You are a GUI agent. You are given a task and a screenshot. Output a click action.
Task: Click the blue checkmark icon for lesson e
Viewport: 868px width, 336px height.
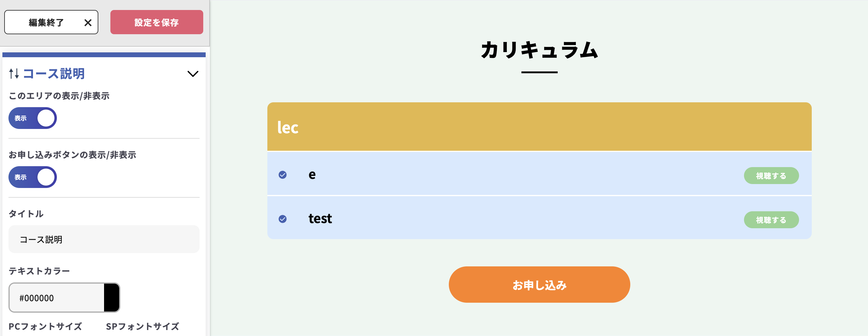coord(283,174)
